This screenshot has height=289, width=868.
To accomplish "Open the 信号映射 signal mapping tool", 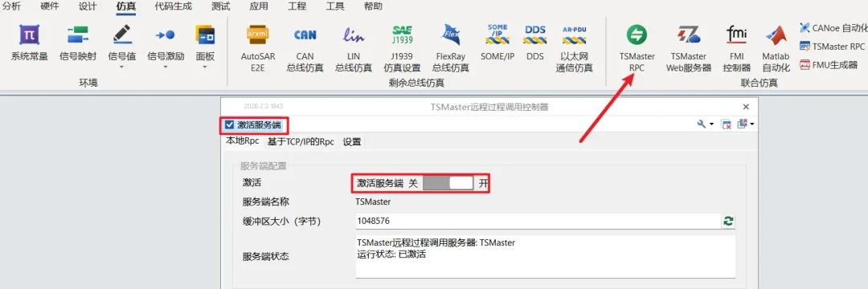I will tap(78, 43).
